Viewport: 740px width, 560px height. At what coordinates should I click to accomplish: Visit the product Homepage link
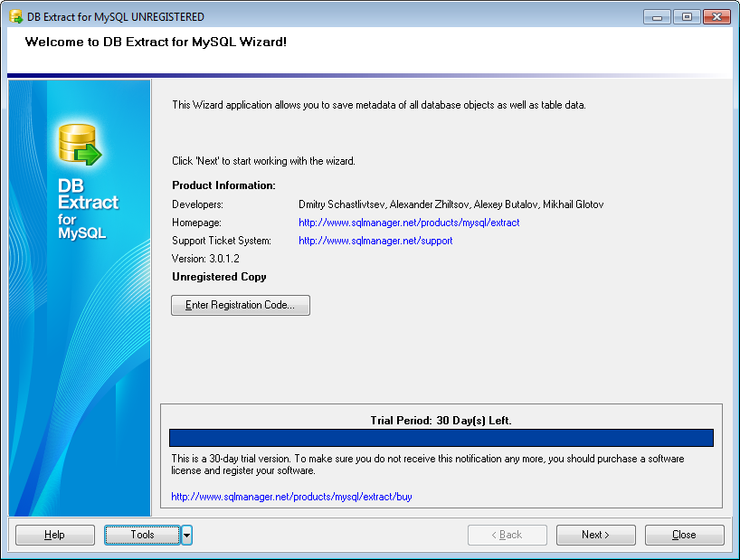409,223
